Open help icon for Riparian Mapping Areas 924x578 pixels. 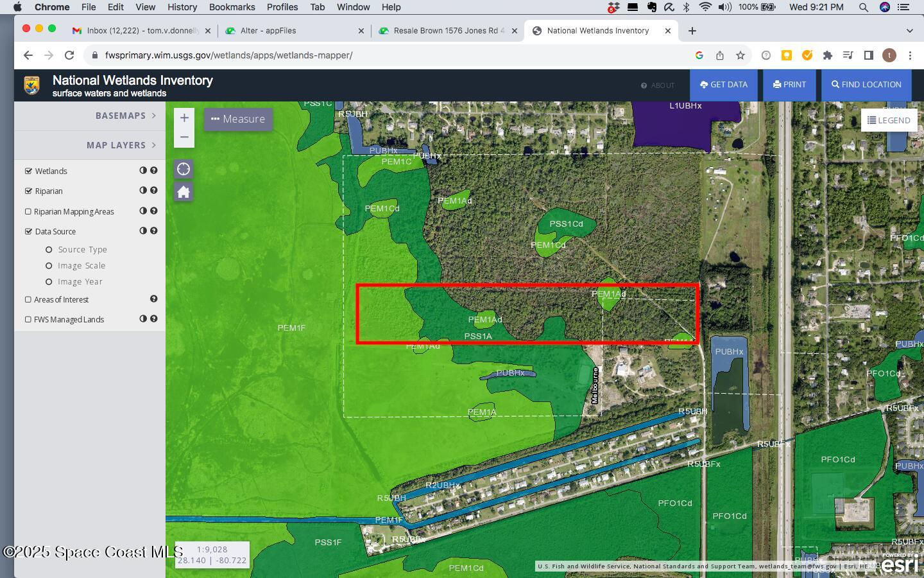click(x=154, y=211)
